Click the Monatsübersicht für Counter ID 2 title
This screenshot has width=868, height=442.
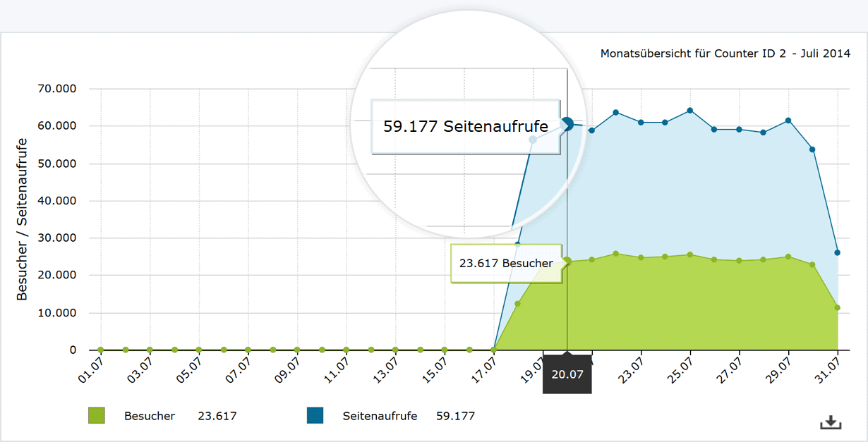click(725, 54)
